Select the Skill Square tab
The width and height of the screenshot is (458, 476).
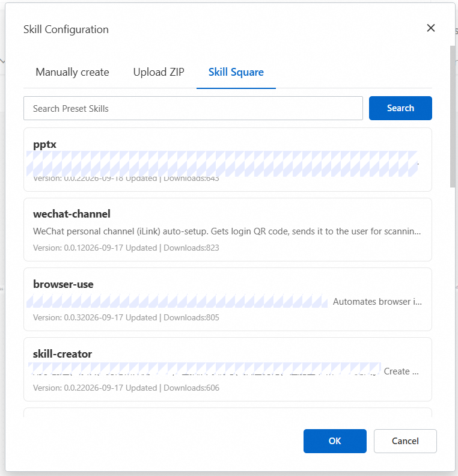click(236, 72)
